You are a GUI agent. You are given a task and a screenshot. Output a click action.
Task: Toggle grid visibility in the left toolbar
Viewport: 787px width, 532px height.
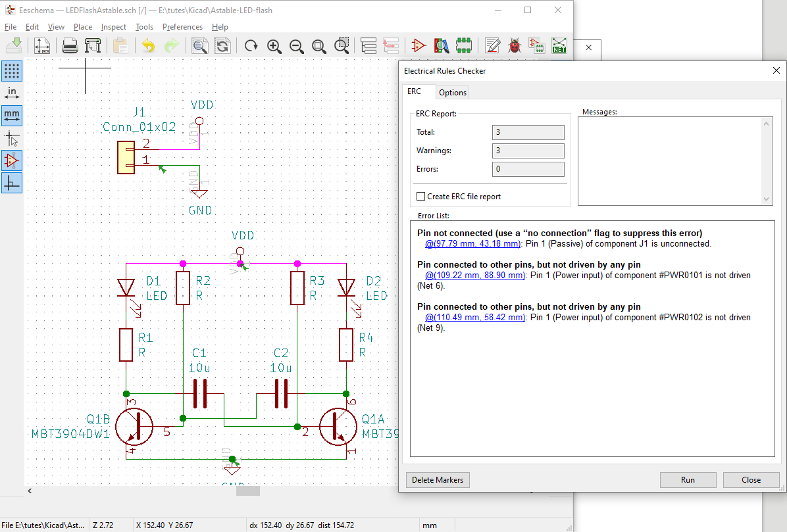[12, 70]
